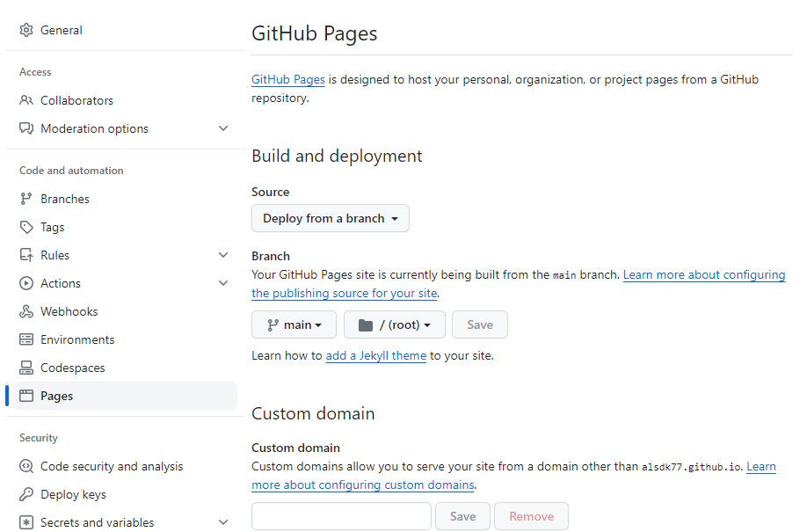
Task: Open Learn more about configuring publishing source link
Action: pos(704,275)
